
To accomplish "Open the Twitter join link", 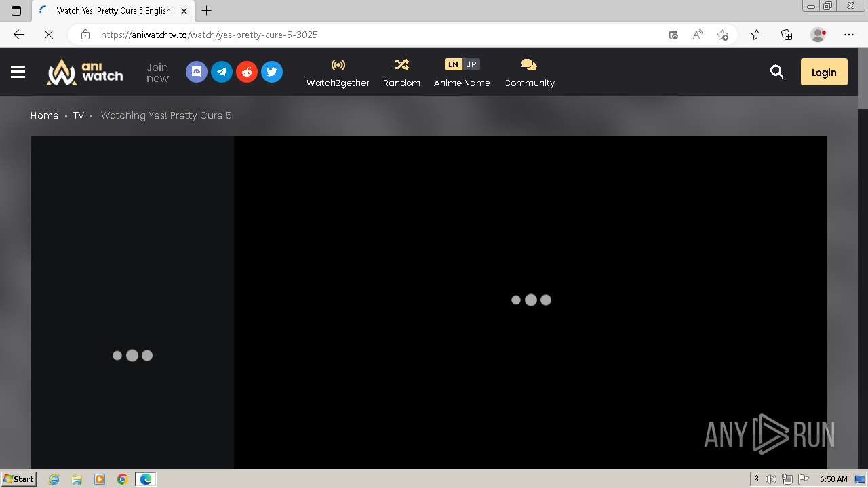I will (272, 72).
